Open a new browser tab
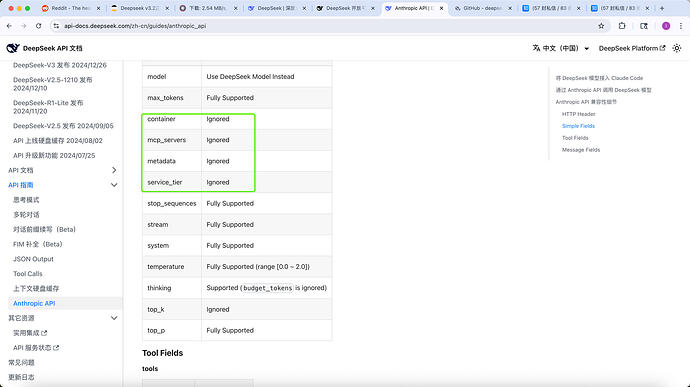 point(662,8)
